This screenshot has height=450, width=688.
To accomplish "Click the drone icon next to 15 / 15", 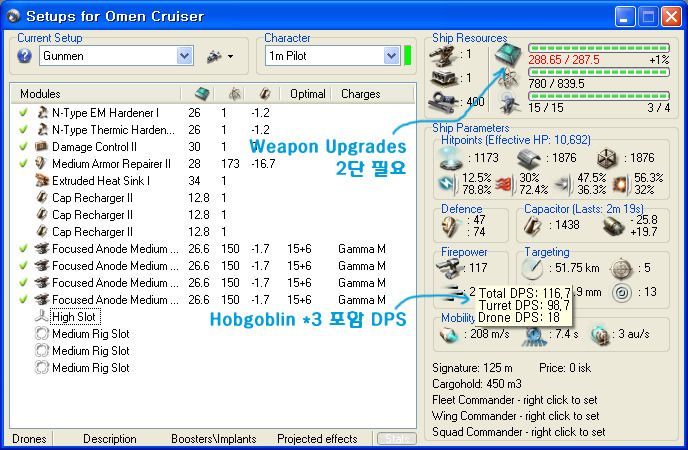I will [509, 103].
